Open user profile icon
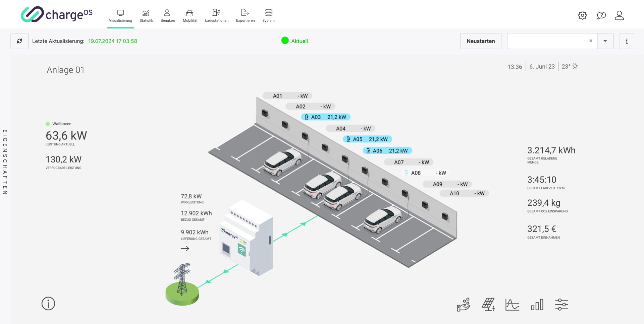 pos(619,15)
